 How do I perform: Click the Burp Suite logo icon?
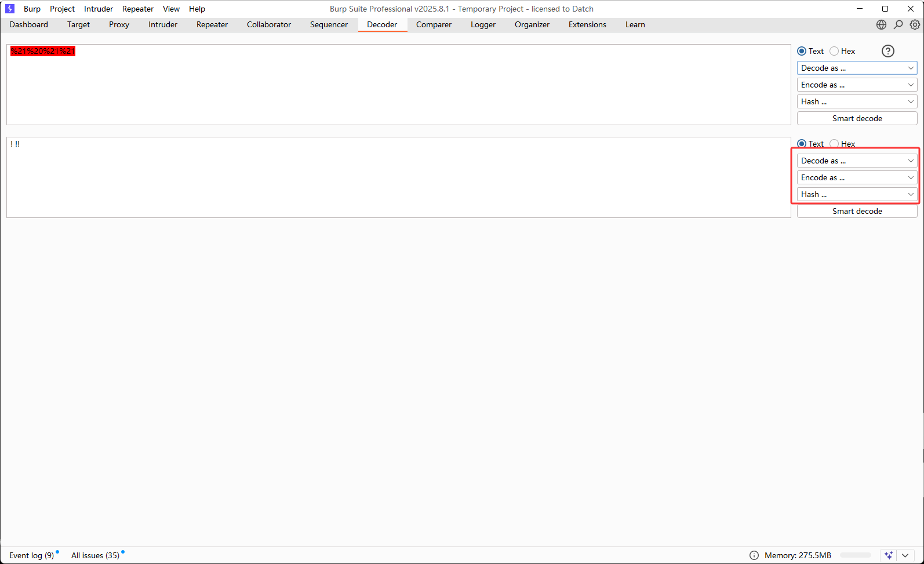click(10, 9)
